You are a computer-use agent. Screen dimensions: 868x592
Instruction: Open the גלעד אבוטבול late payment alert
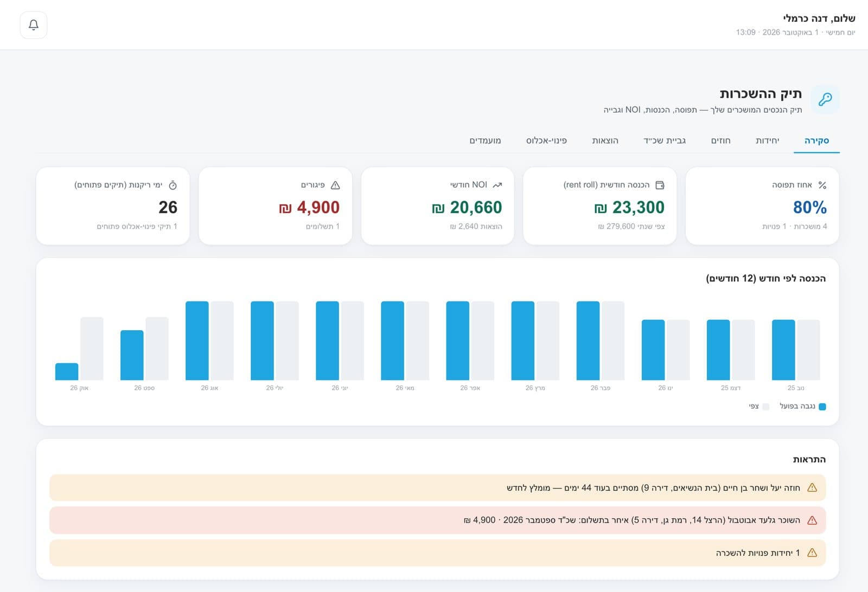pyautogui.click(x=437, y=520)
